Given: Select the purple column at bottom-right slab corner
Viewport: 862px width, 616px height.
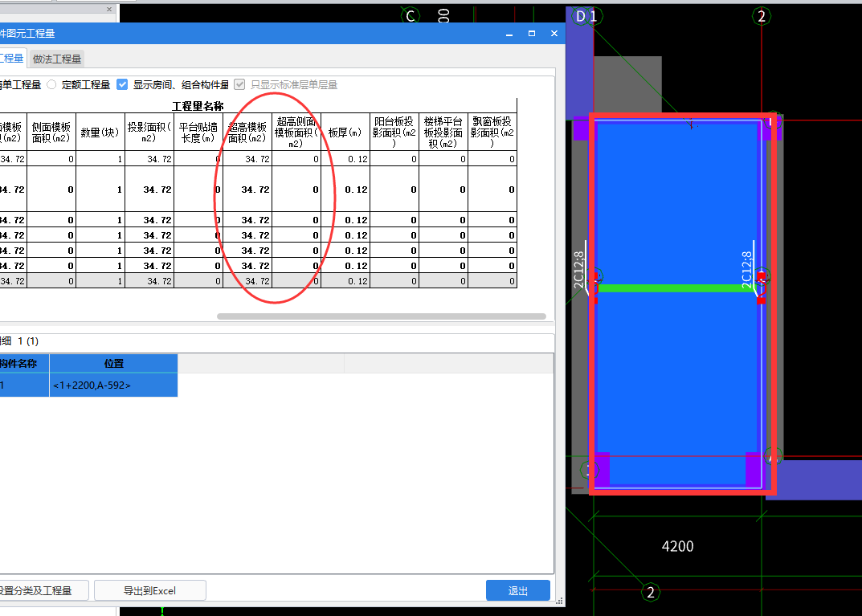Looking at the screenshot, I should (x=754, y=468).
